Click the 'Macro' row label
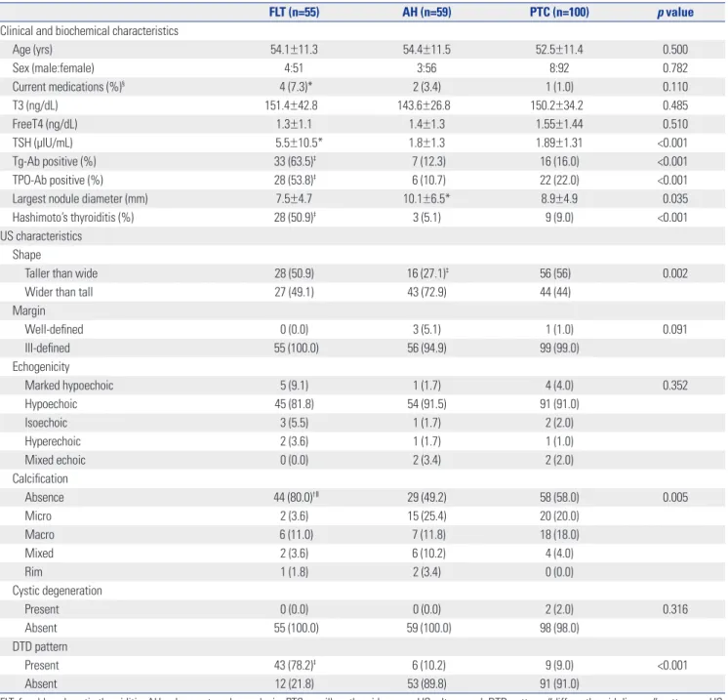Viewport: 728px width, 700px height. pos(39,535)
